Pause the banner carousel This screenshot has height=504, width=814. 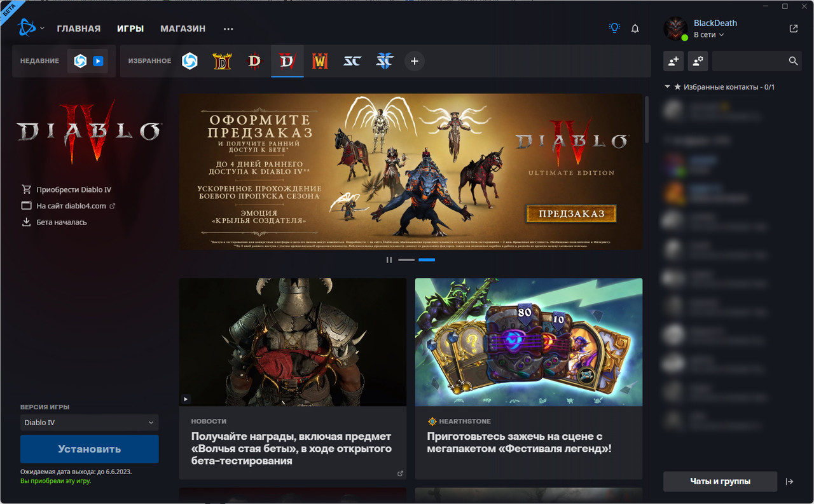tap(389, 260)
